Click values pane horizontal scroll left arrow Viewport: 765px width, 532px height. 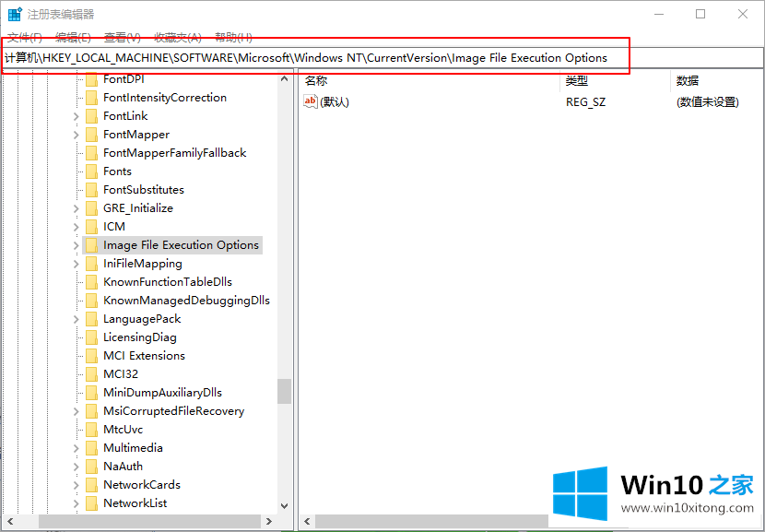point(307,522)
